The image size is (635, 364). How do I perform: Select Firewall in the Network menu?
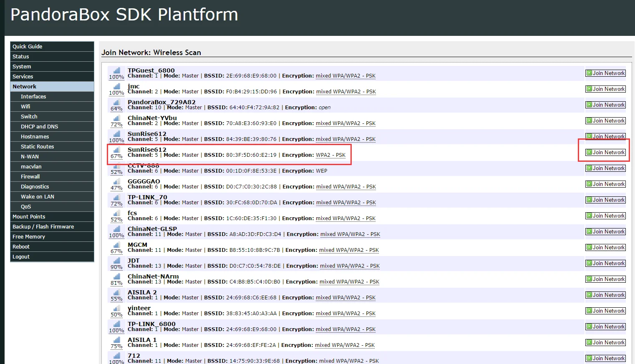point(52,177)
